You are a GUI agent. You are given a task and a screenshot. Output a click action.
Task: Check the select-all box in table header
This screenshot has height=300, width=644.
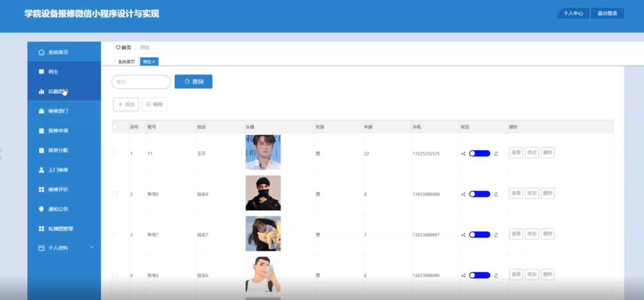tap(115, 127)
